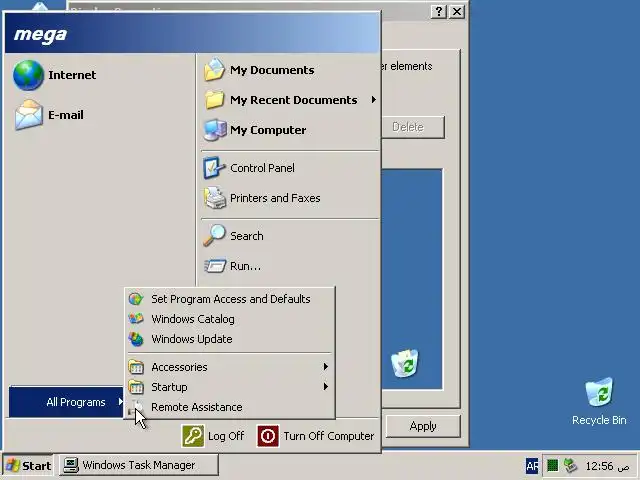Click the Delete button in dialog
640x480 pixels.
413,127
